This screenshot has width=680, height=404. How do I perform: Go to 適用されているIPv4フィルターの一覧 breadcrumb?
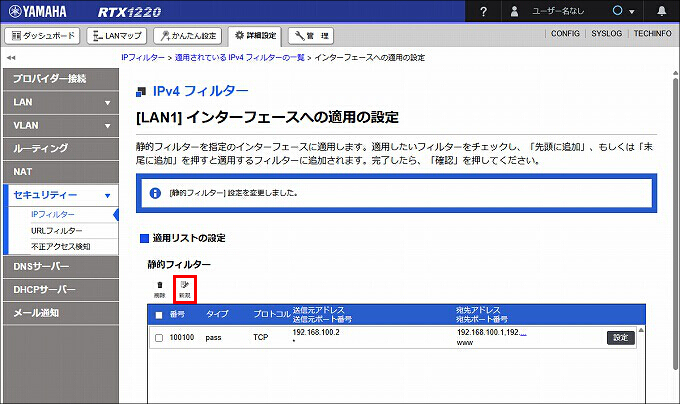(x=239, y=58)
